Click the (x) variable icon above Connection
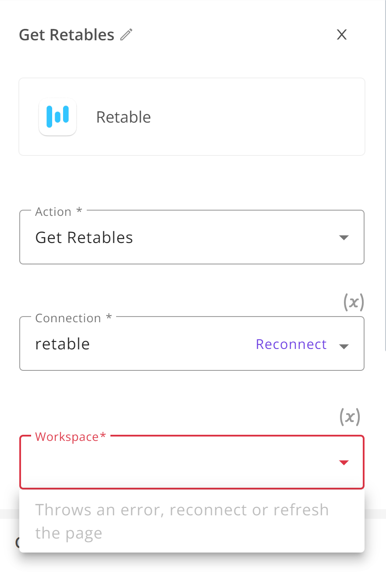386x588 pixels. [353, 302]
